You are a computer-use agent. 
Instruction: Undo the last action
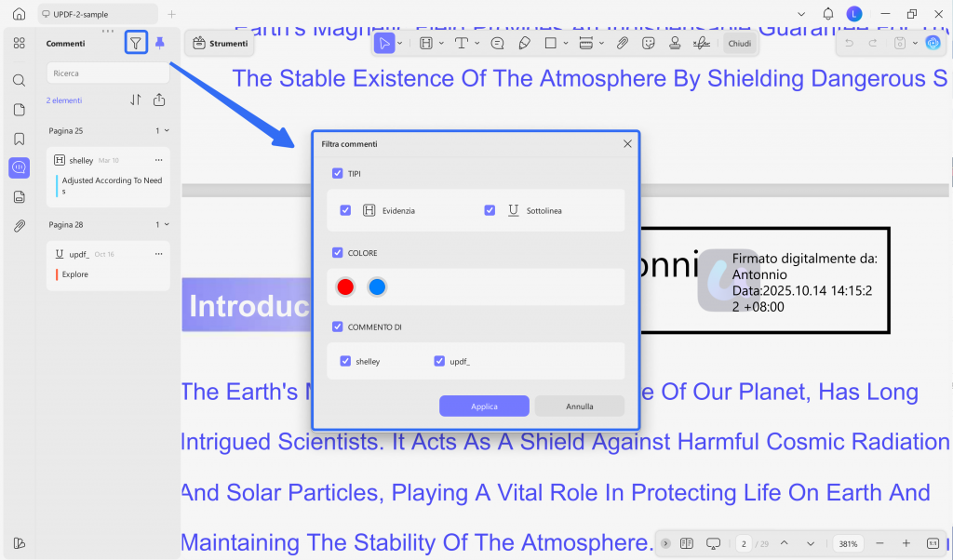(x=849, y=43)
